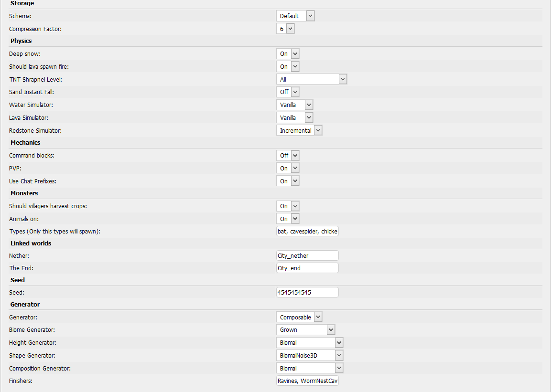Expand TNT Shrapnel Level dropdown

pos(312,79)
